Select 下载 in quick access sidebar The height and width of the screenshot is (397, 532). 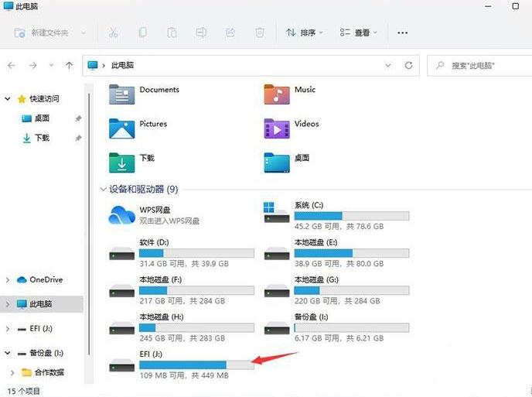point(36,138)
